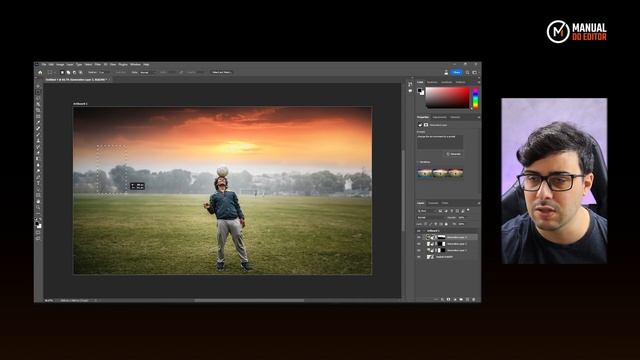
Task: Collapse the Artboard 1 group arrow
Action: [424, 231]
